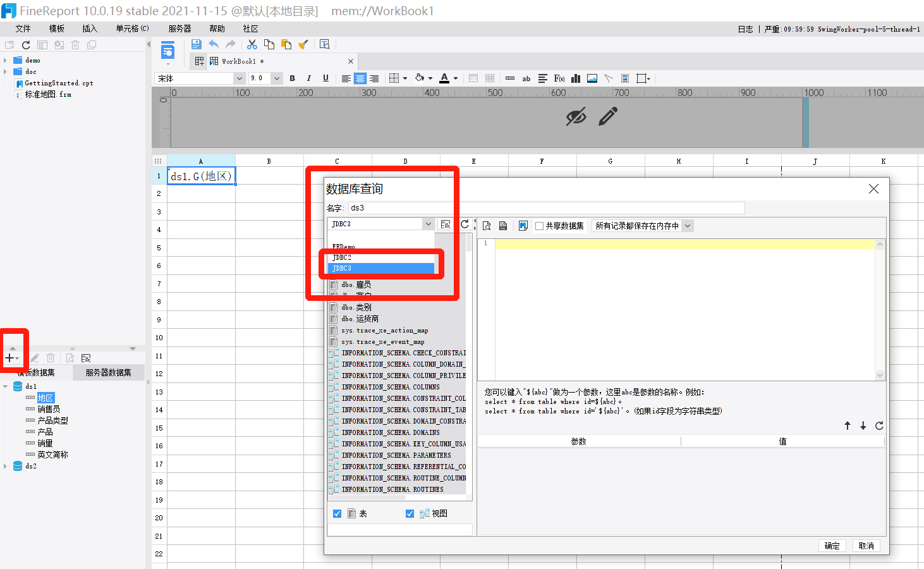
Task: Uncheck the 表 checkbox in the table list
Action: coord(337,513)
